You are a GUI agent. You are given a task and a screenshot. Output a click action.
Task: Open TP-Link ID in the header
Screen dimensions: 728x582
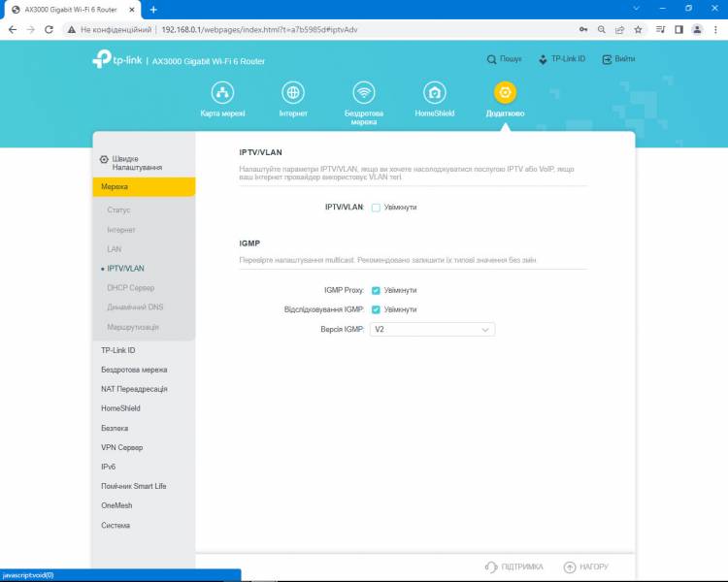562,59
